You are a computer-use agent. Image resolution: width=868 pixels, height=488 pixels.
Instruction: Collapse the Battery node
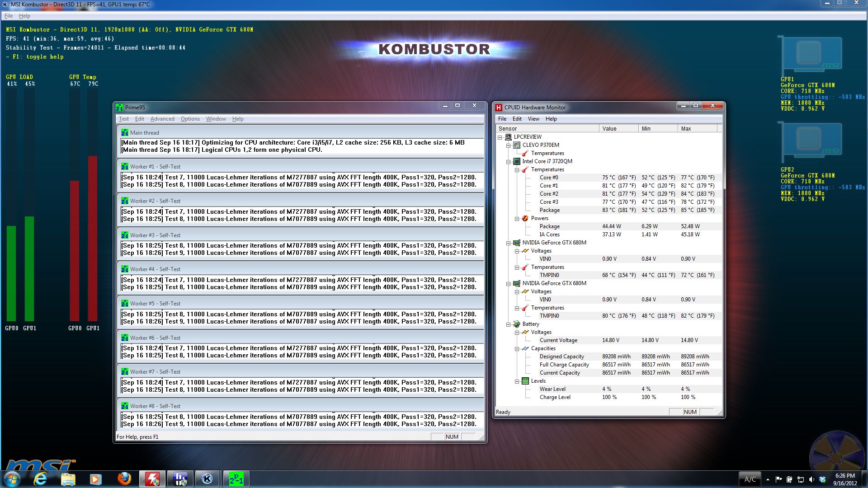[509, 324]
